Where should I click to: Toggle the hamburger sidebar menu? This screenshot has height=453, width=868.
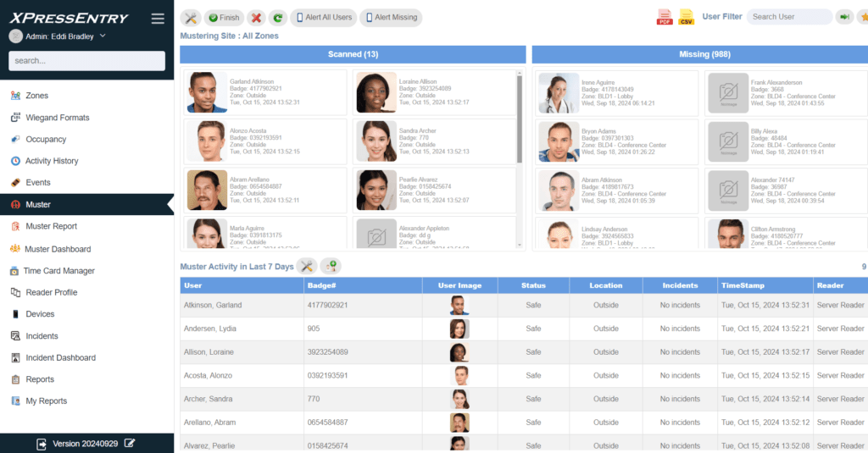[158, 19]
